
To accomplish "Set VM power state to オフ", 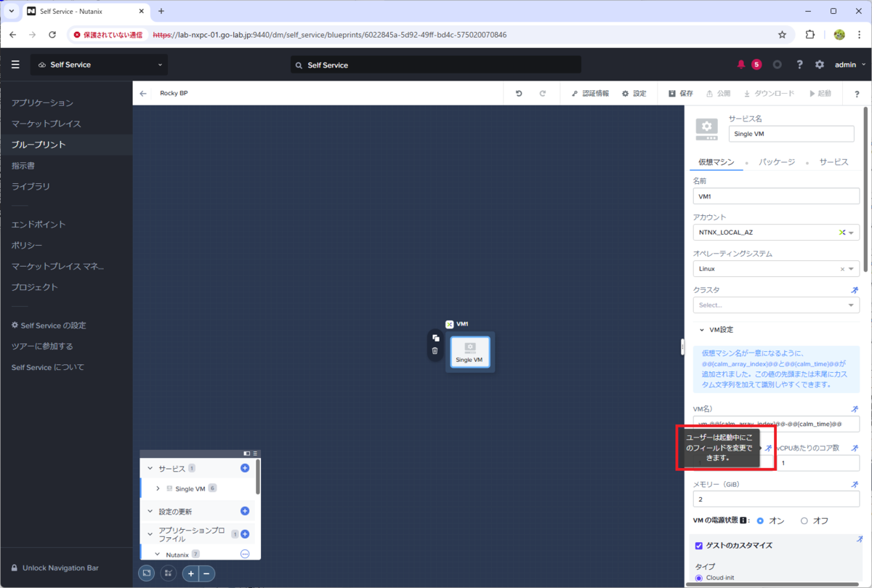I will pos(804,520).
